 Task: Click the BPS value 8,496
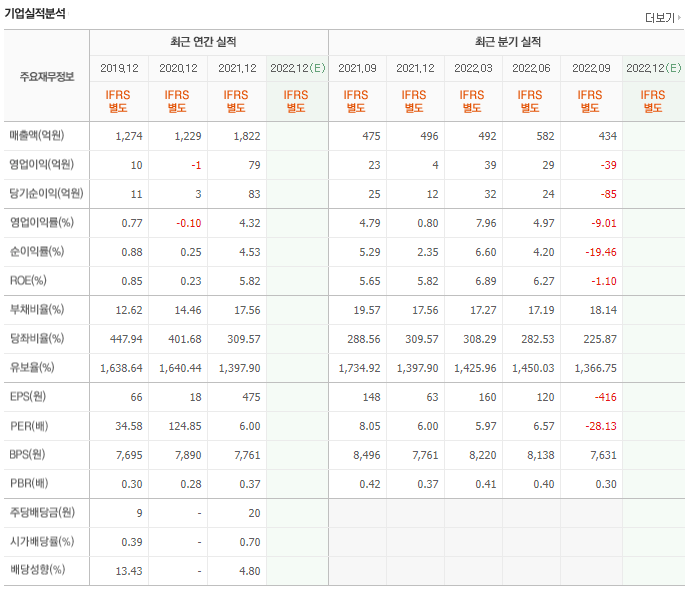[367, 455]
